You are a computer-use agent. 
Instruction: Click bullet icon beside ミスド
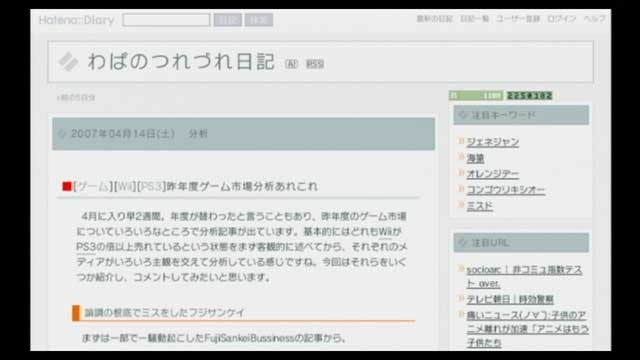(461, 204)
